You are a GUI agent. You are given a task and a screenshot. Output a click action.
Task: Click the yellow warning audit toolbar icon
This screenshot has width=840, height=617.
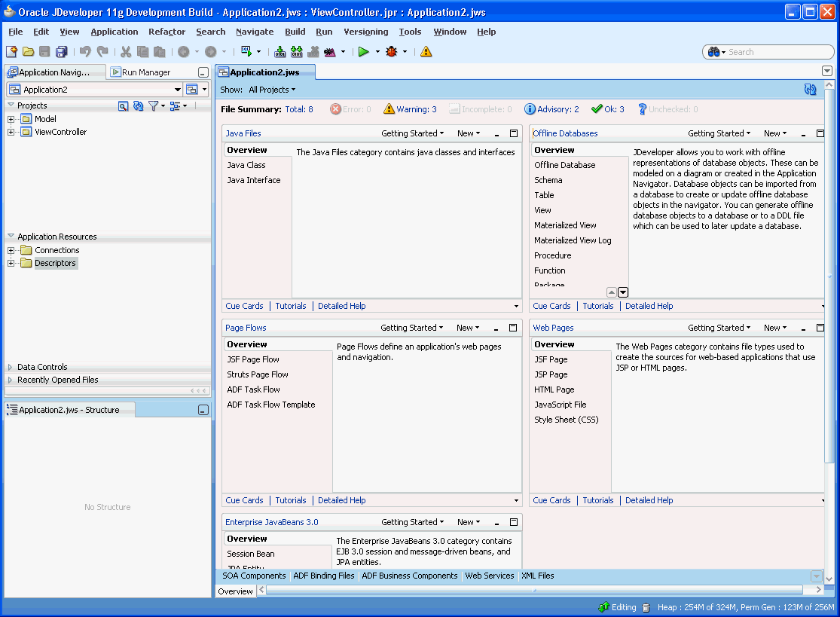click(426, 52)
